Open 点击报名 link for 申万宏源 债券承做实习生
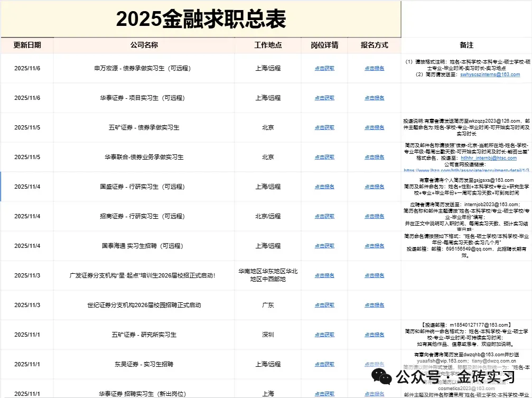 pos(374,68)
